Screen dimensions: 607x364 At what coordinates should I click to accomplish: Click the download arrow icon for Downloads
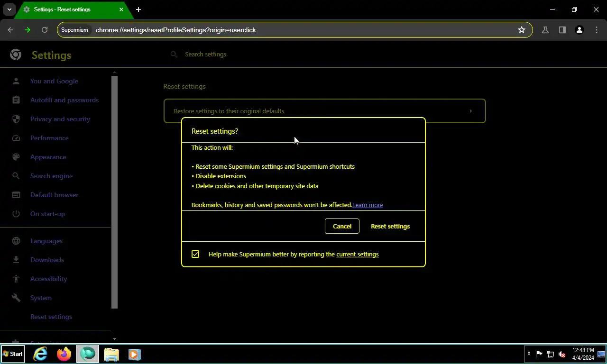pyautogui.click(x=16, y=260)
